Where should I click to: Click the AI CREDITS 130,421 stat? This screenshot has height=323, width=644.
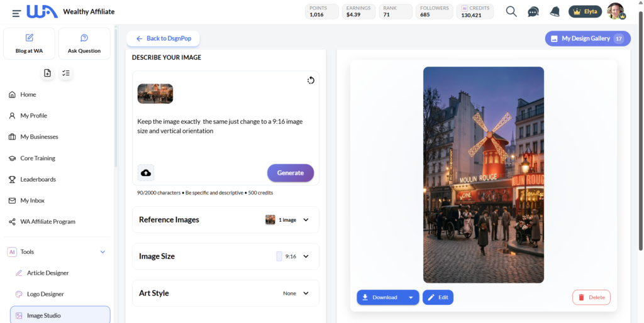click(475, 11)
